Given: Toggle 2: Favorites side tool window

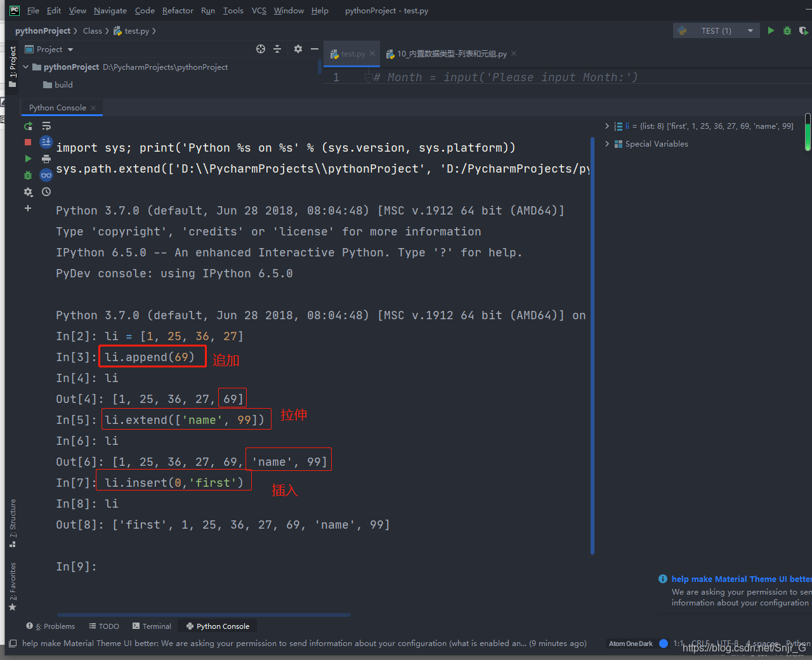Looking at the screenshot, I should coord(12,586).
